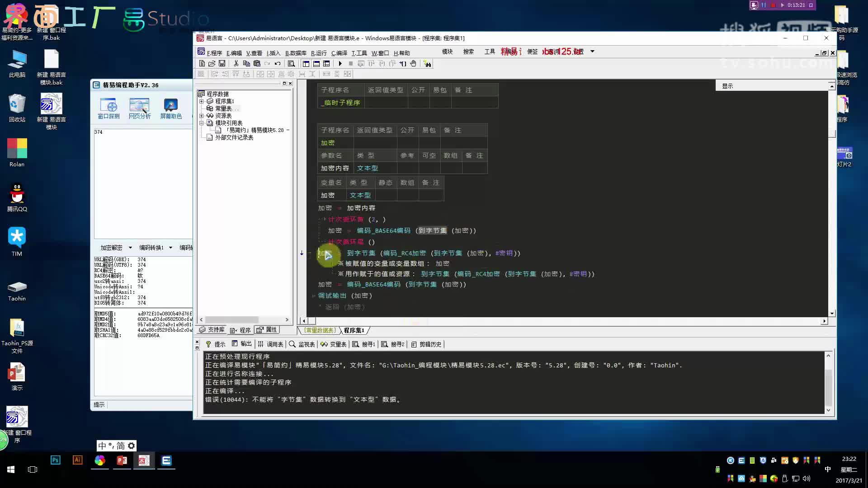Open the Windows Start menu
Screen dimensions: 868x488
pyautogui.click(x=11, y=469)
